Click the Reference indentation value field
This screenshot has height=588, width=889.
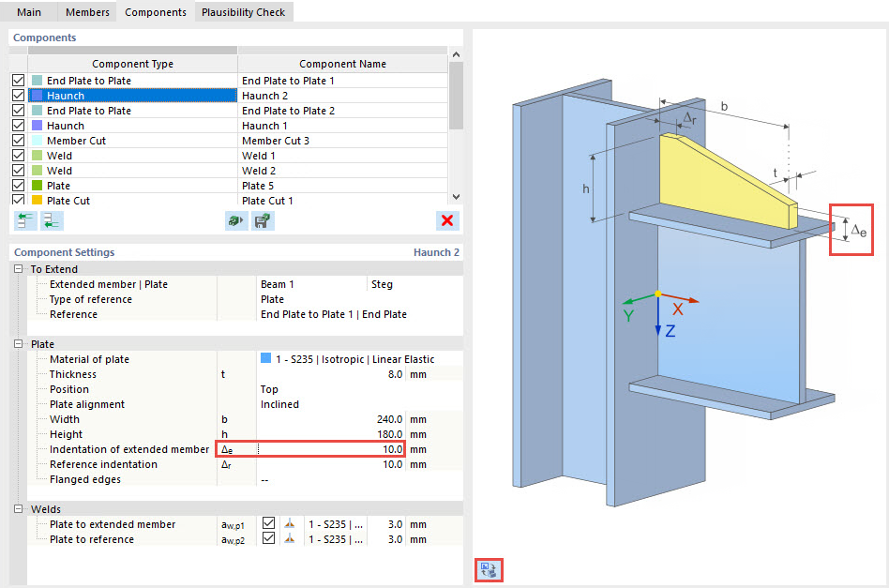[330, 464]
